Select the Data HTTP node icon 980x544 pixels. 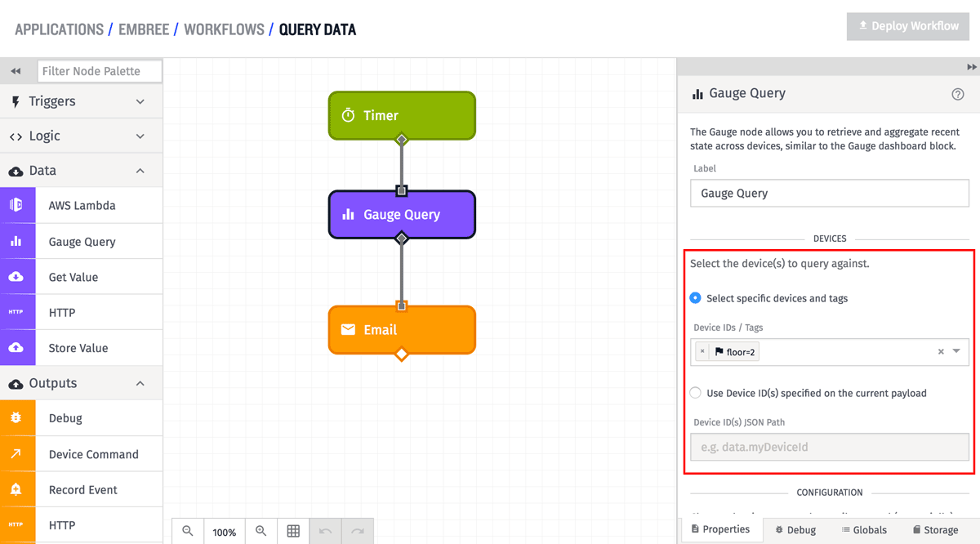point(16,312)
